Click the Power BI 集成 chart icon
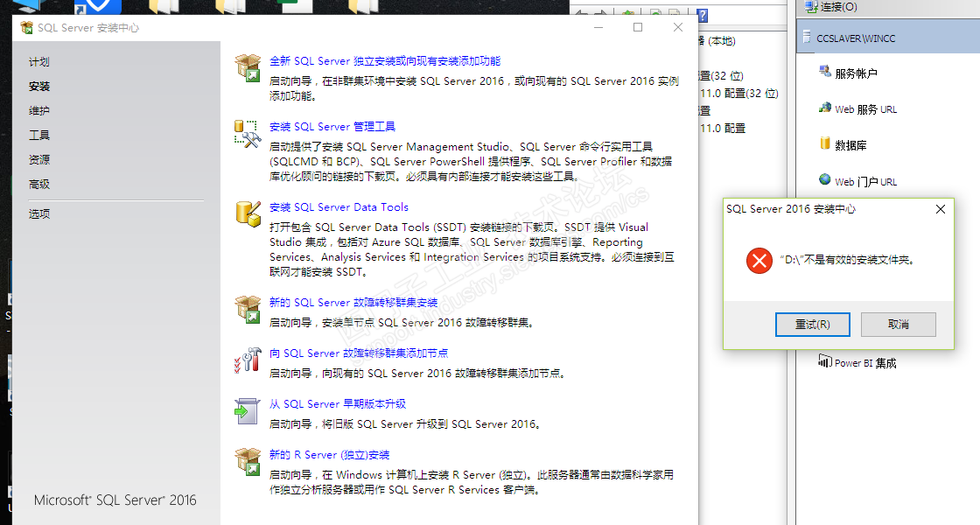 [x=825, y=361]
